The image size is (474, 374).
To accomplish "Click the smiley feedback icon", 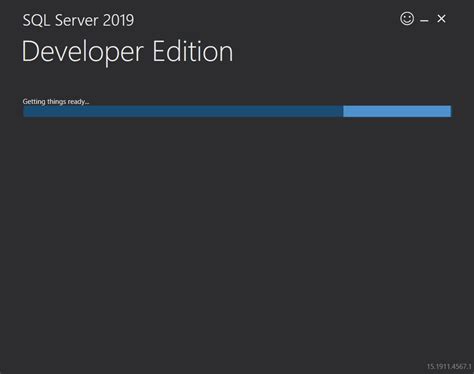I will [407, 19].
